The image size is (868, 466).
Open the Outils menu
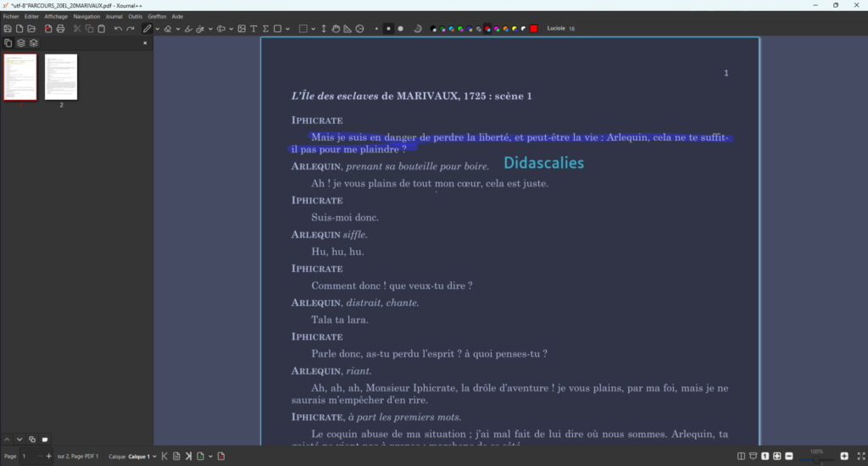[135, 17]
